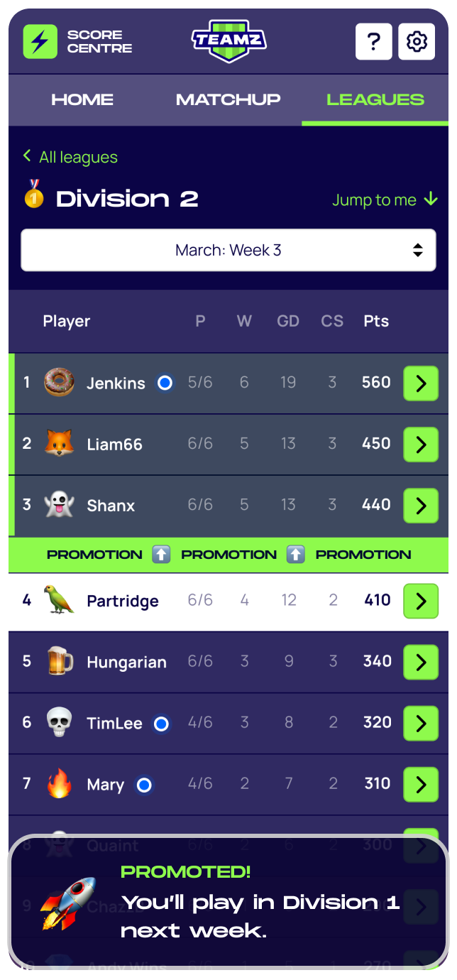457x980 pixels.
Task: Click Jenkins' donut avatar
Action: [59, 383]
